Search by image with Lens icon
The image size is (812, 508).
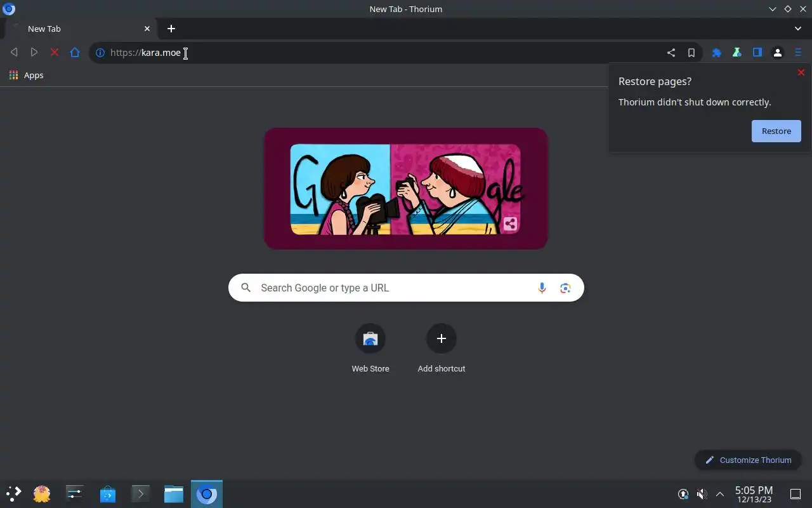(x=565, y=288)
